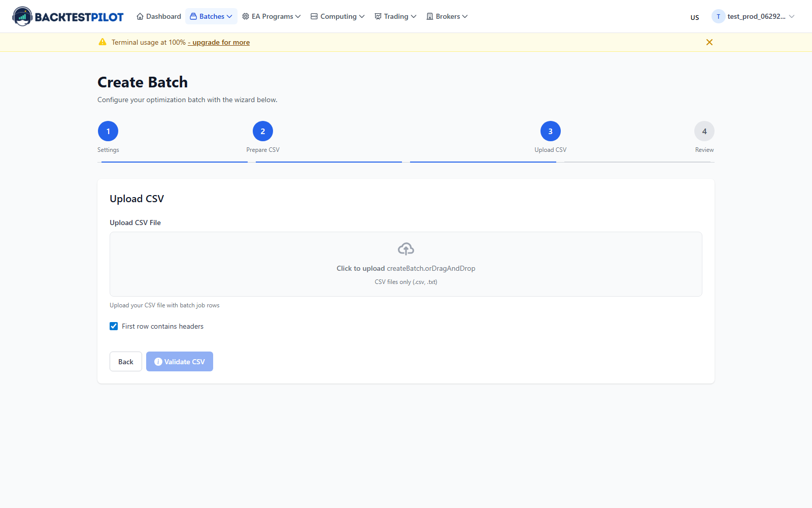Click the Dashboard home icon
Image resolution: width=812 pixels, height=508 pixels.
click(x=140, y=16)
